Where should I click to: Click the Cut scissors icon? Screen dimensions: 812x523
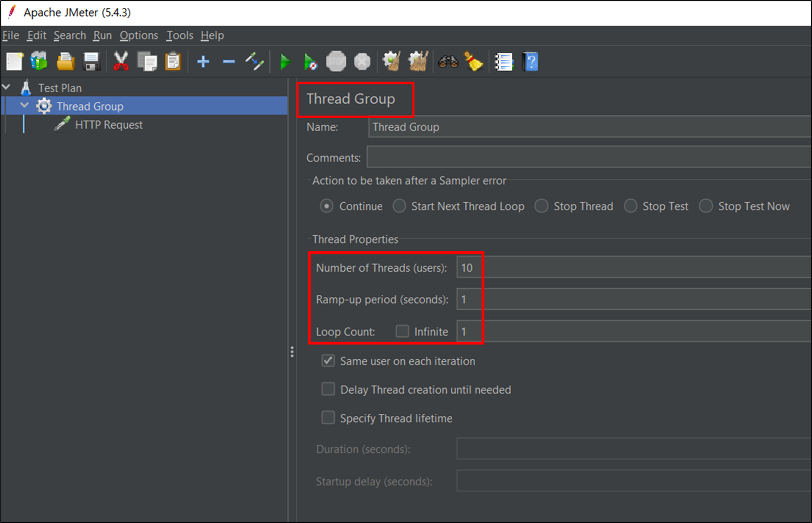121,62
